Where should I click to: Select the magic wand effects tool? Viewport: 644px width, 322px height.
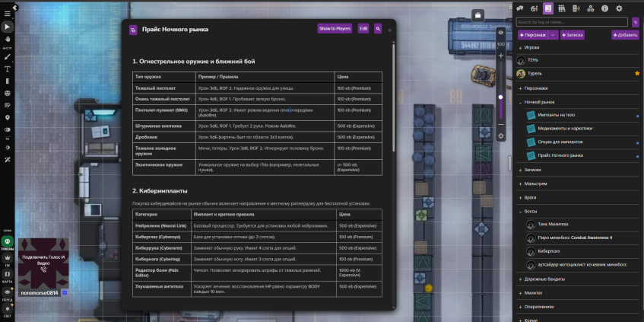coord(7,160)
